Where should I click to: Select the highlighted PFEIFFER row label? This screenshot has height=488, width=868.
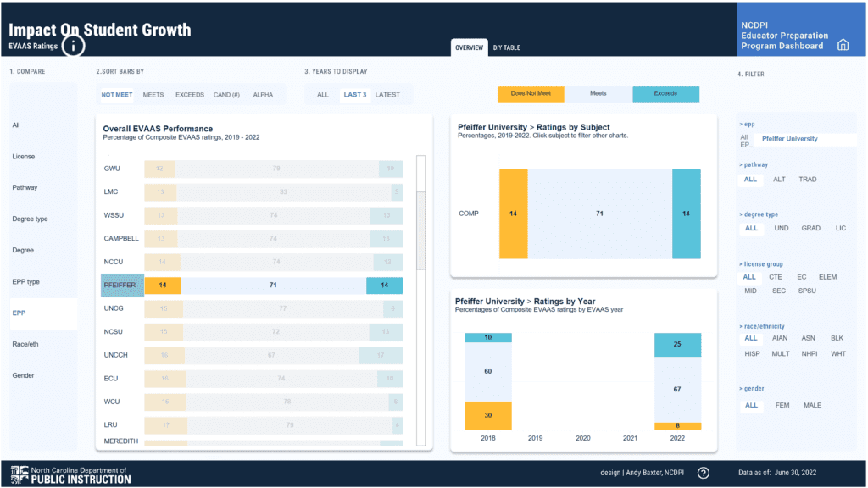coord(122,285)
